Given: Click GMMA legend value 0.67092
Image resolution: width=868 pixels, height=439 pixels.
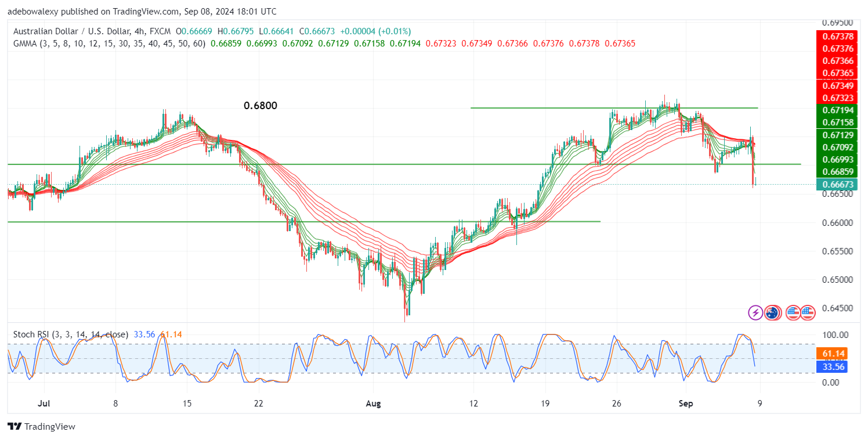Looking at the screenshot, I should tap(296, 44).
